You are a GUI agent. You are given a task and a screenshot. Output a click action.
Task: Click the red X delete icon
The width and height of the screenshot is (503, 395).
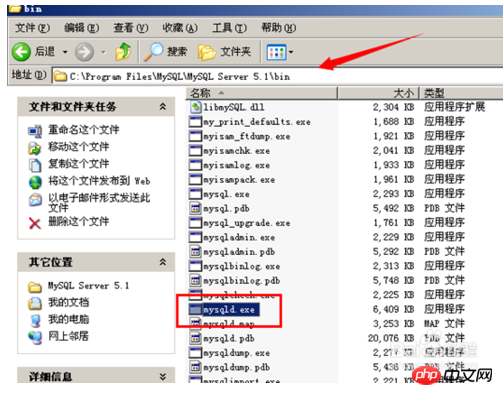[x=35, y=223]
